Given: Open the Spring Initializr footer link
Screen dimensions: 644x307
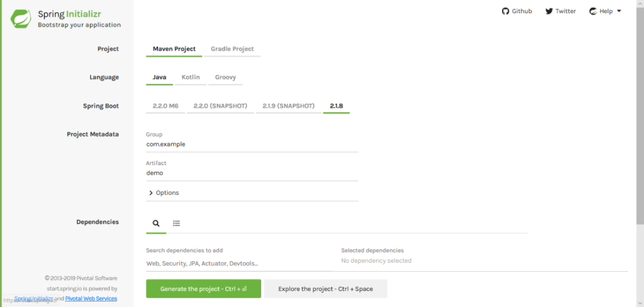Looking at the screenshot, I should point(33,299).
